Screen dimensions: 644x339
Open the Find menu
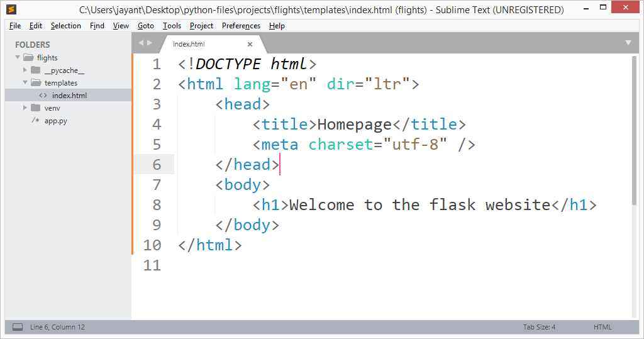[97, 26]
